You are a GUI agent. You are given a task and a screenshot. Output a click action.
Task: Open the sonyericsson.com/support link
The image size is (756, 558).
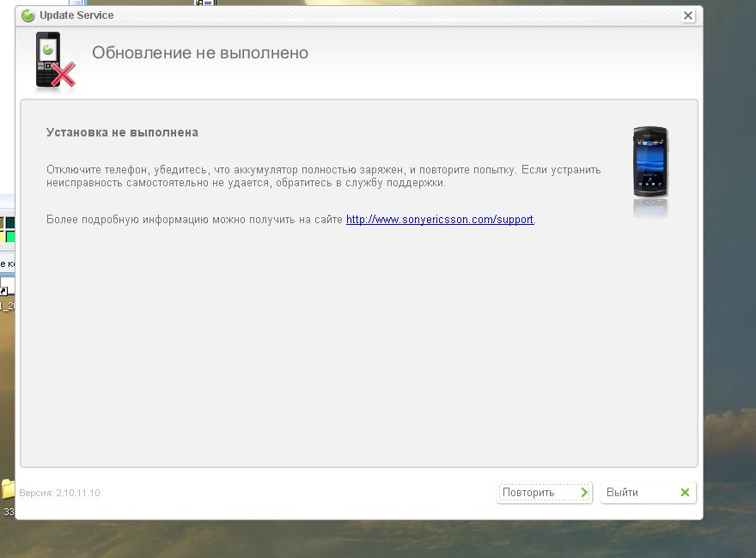coord(440,220)
